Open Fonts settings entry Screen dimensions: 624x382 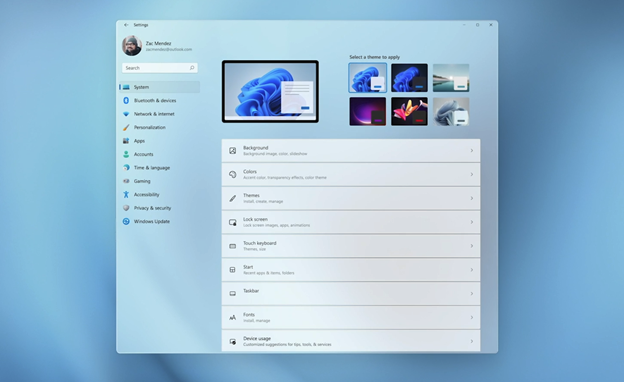pyautogui.click(x=351, y=318)
